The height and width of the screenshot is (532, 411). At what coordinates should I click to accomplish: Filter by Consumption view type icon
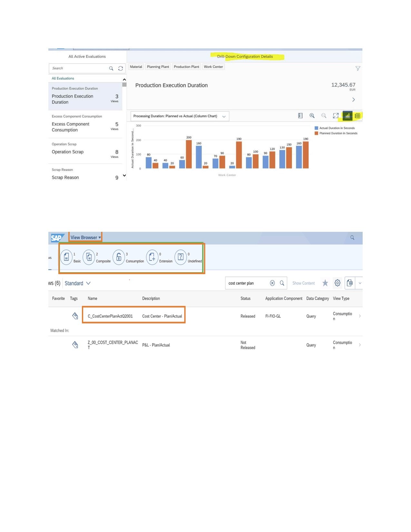[119, 257]
